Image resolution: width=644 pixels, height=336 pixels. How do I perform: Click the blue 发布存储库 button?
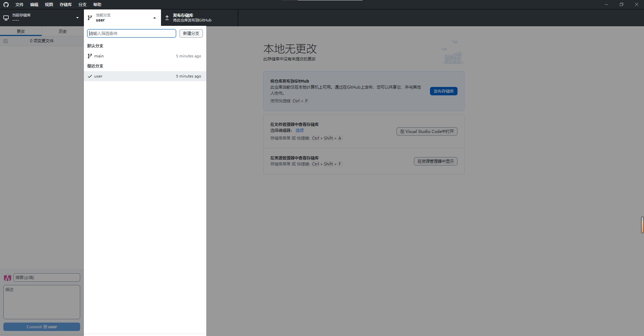pos(443,91)
